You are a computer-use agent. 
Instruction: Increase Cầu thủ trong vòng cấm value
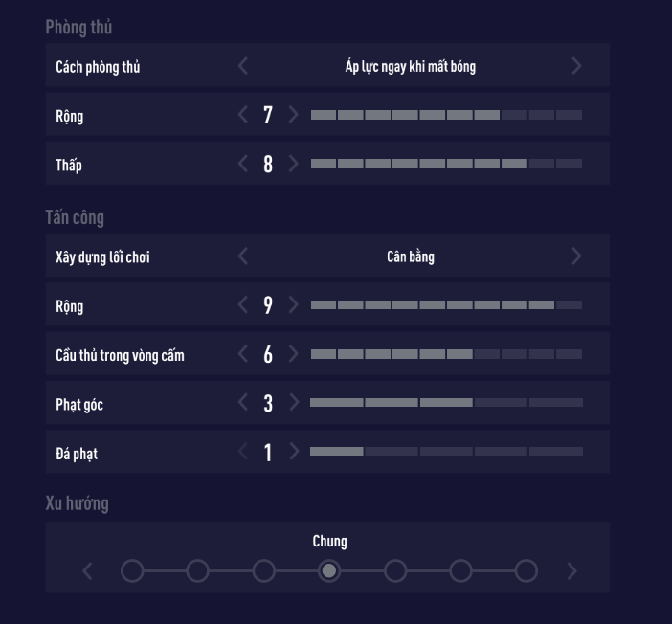(x=293, y=354)
